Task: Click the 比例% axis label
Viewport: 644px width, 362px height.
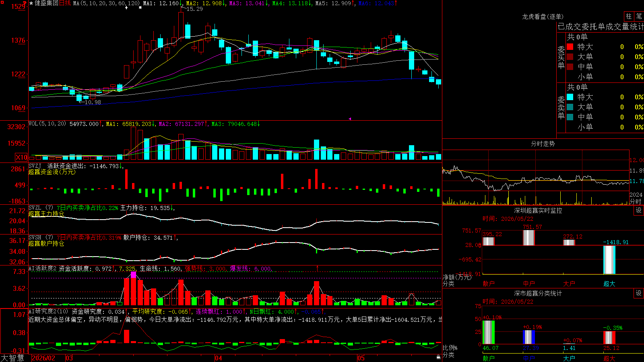Action: (x=450, y=348)
